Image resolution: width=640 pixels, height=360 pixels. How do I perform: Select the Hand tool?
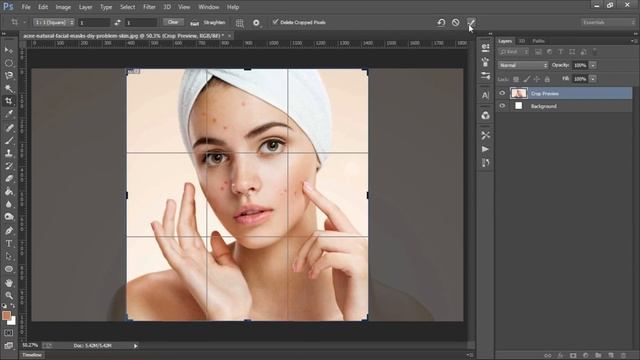pyautogui.click(x=9, y=283)
